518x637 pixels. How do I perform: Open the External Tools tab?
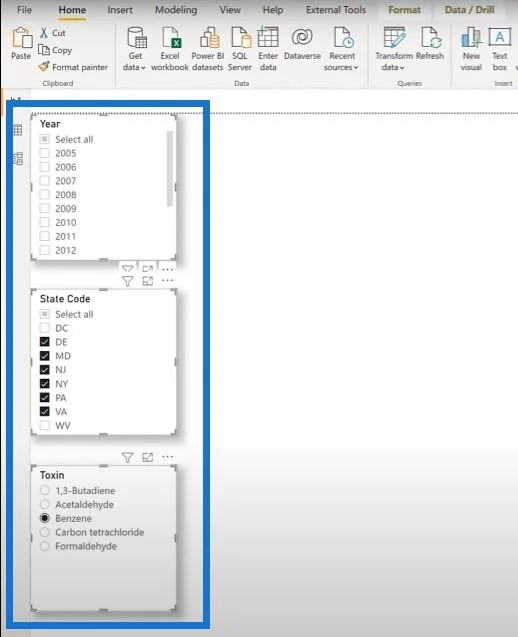(x=336, y=10)
